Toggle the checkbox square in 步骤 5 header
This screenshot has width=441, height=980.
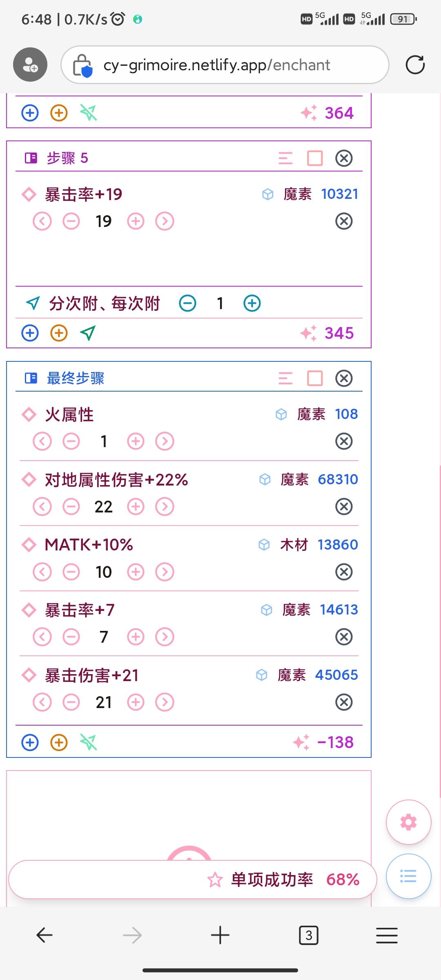point(315,158)
